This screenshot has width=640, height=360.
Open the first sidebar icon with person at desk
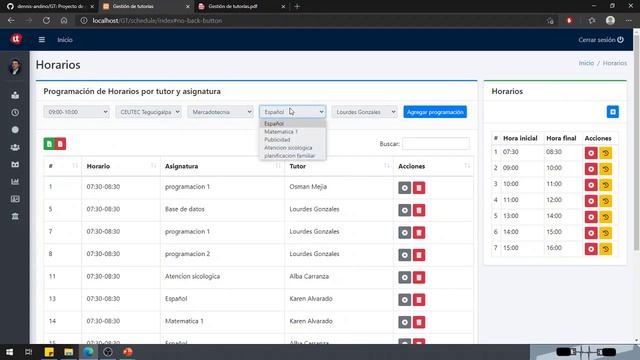(15, 95)
